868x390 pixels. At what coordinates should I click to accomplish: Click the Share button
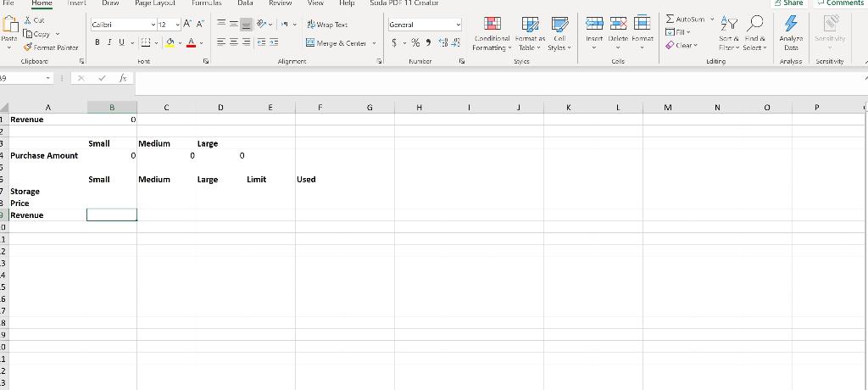789,3
